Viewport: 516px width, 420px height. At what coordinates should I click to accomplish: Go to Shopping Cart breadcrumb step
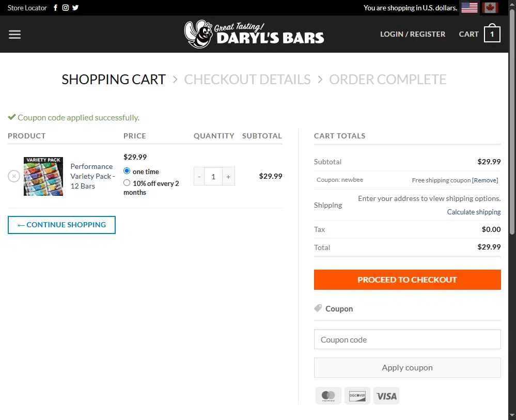point(114,80)
